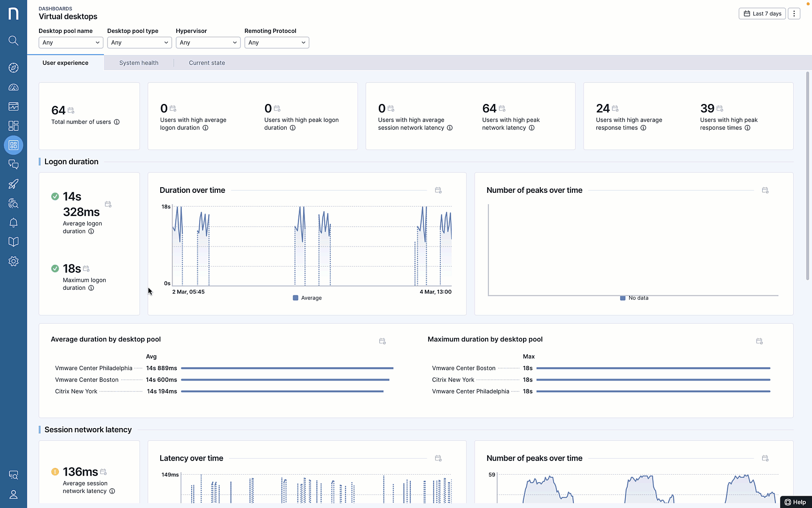Toggle the No data legend in peaks chart
Viewport: 812px width, 508px height.
[x=634, y=298]
